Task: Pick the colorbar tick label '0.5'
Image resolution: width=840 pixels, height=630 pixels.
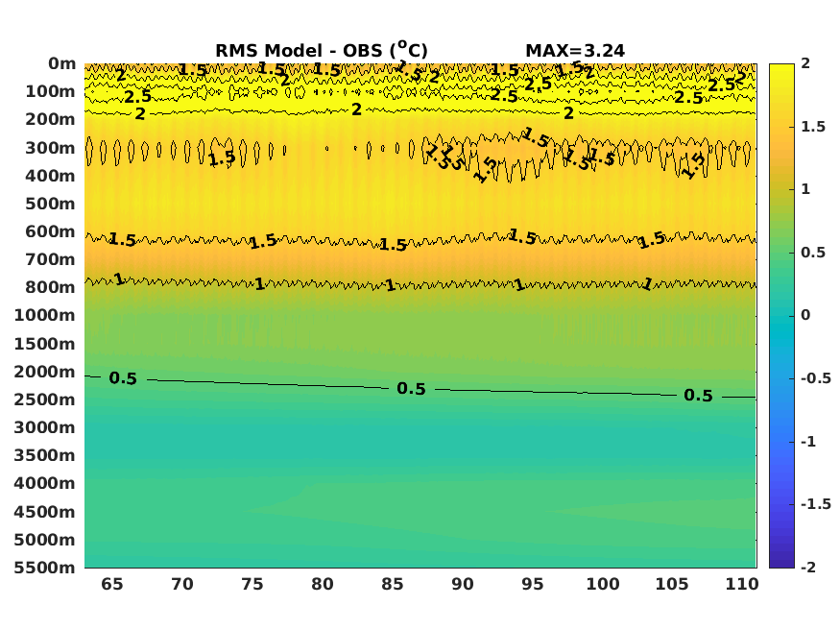Action: click(x=813, y=253)
